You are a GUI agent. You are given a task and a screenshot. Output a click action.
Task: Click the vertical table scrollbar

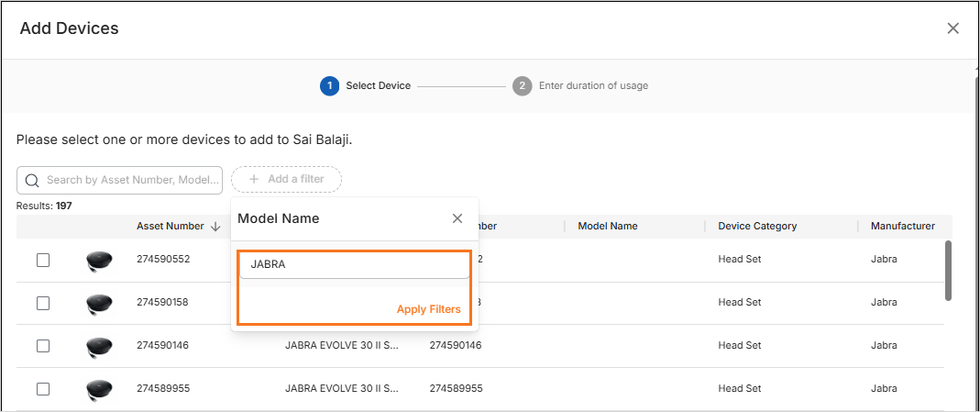(x=947, y=271)
